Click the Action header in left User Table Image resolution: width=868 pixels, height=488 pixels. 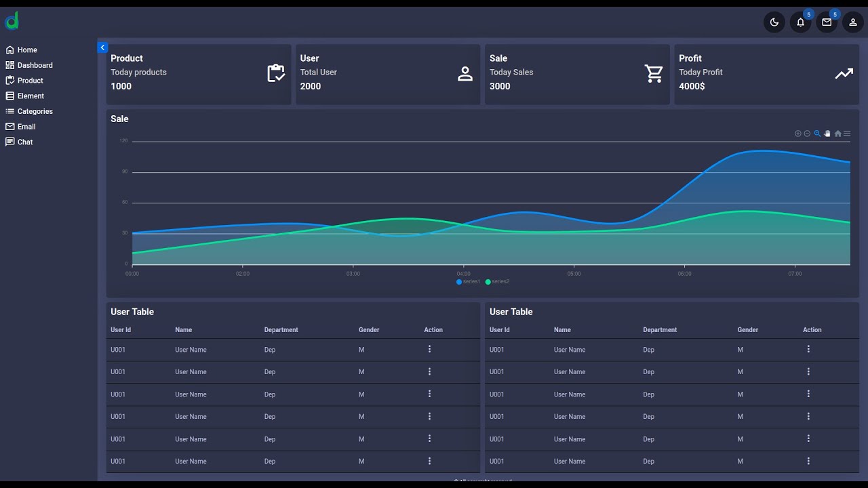pyautogui.click(x=433, y=330)
